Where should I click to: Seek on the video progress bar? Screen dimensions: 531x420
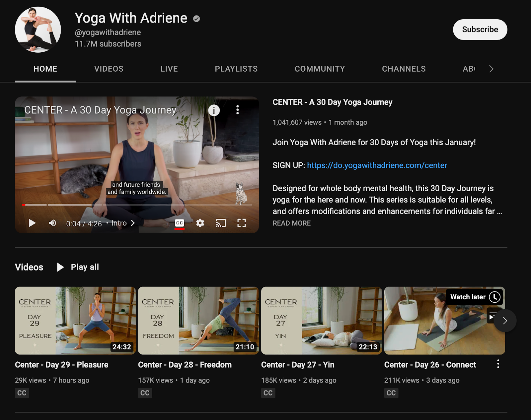[137, 205]
